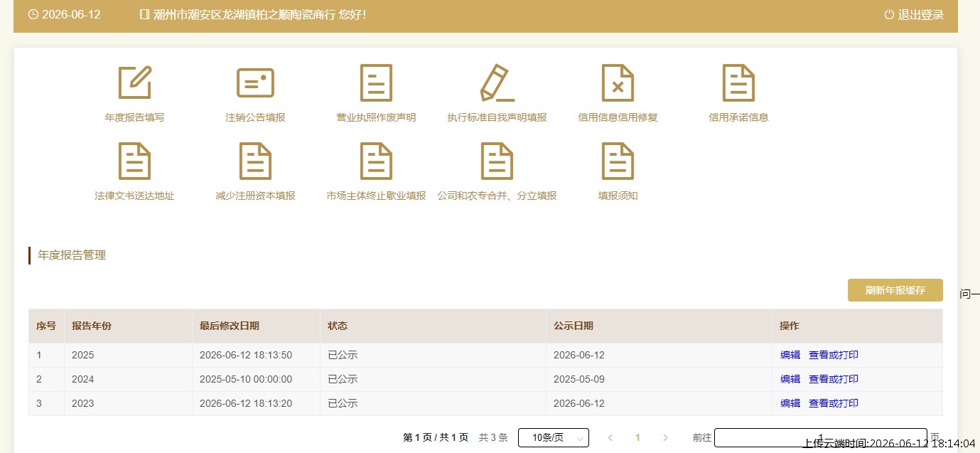Select page number 1 in pagination
Image resolution: width=980 pixels, height=453 pixels.
637,437
